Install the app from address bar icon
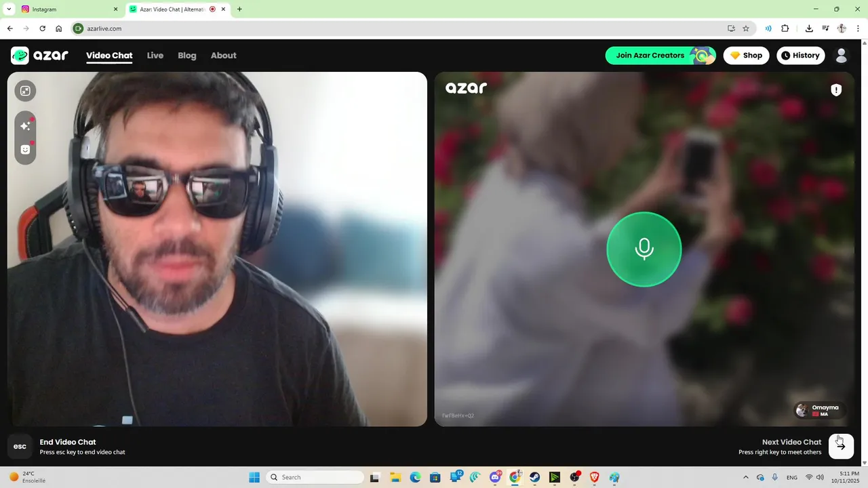The image size is (868, 488). [x=731, y=28]
